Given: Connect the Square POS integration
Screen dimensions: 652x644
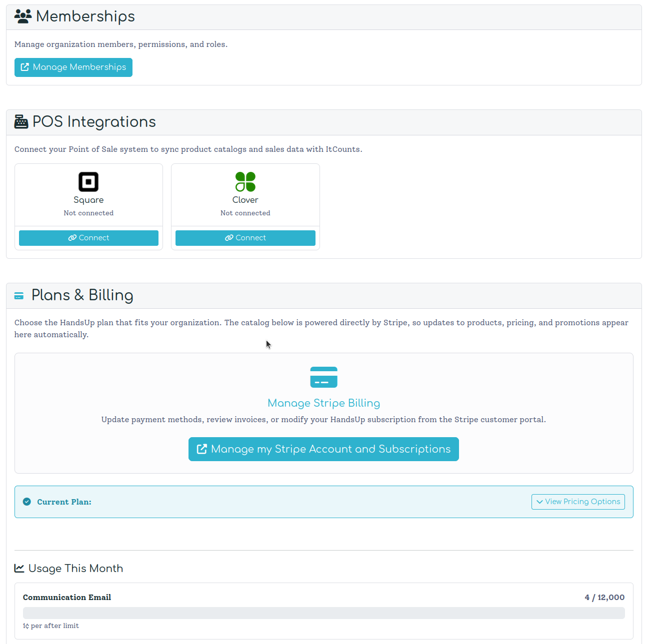Looking at the screenshot, I should tap(88, 238).
